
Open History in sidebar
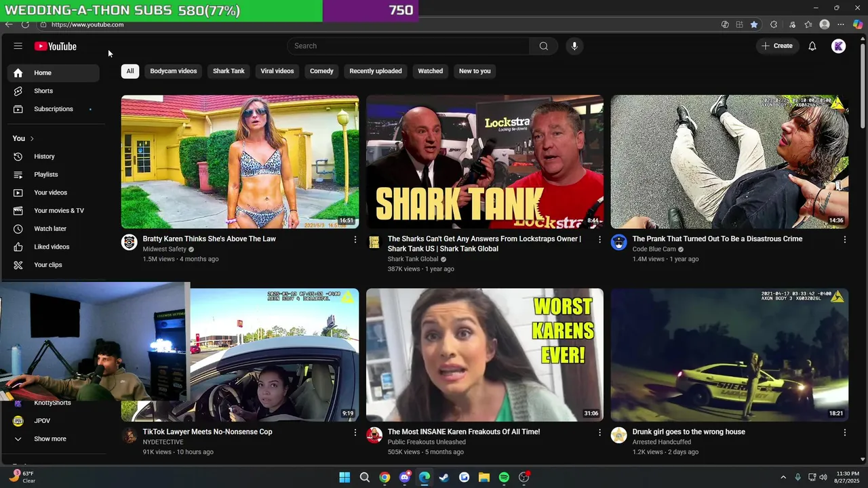coord(54,157)
